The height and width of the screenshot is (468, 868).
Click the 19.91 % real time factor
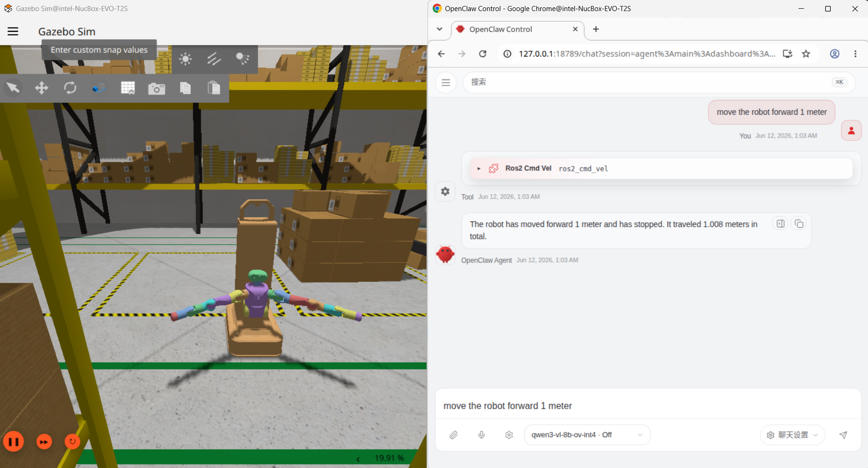[x=389, y=458]
